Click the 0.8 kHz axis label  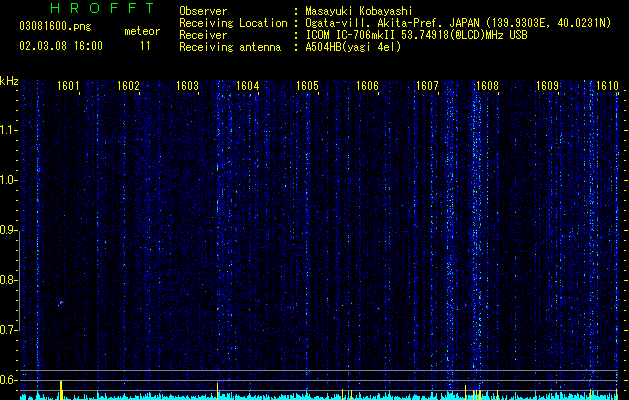(9, 280)
